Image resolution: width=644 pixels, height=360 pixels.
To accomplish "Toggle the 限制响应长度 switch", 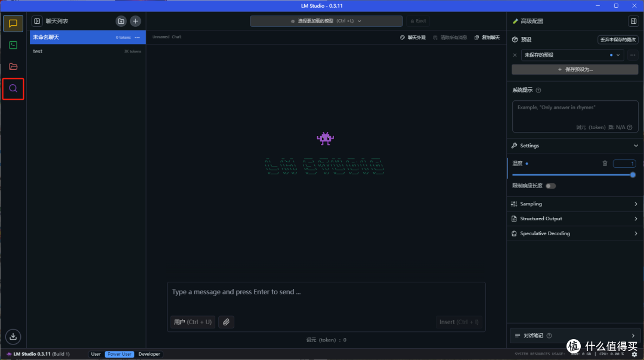I will (x=551, y=186).
